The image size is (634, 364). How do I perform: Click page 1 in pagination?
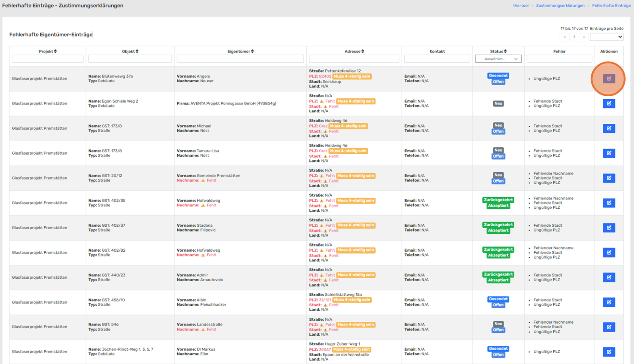click(574, 37)
